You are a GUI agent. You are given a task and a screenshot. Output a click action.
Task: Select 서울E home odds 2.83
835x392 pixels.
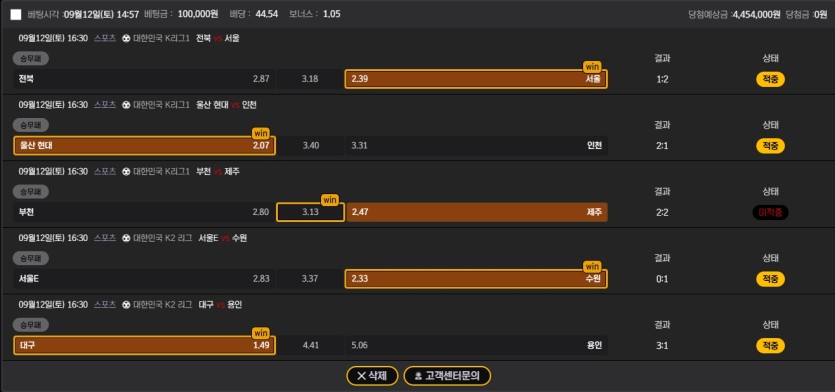point(144,279)
